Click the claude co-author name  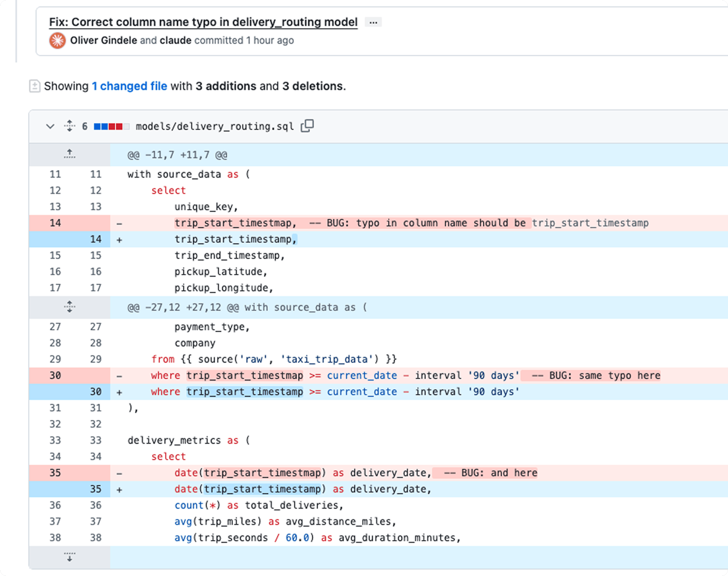pyautogui.click(x=175, y=40)
